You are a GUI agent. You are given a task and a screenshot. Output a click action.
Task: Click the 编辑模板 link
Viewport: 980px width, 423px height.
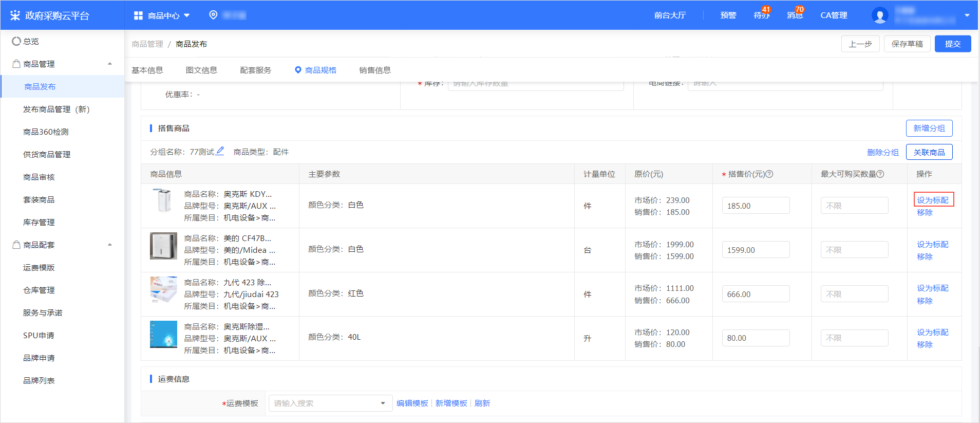(412, 403)
